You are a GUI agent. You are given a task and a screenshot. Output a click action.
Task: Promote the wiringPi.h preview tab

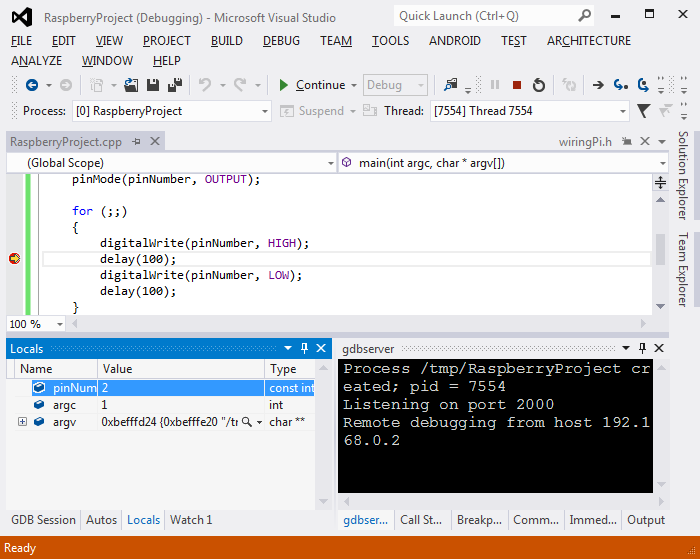point(627,142)
